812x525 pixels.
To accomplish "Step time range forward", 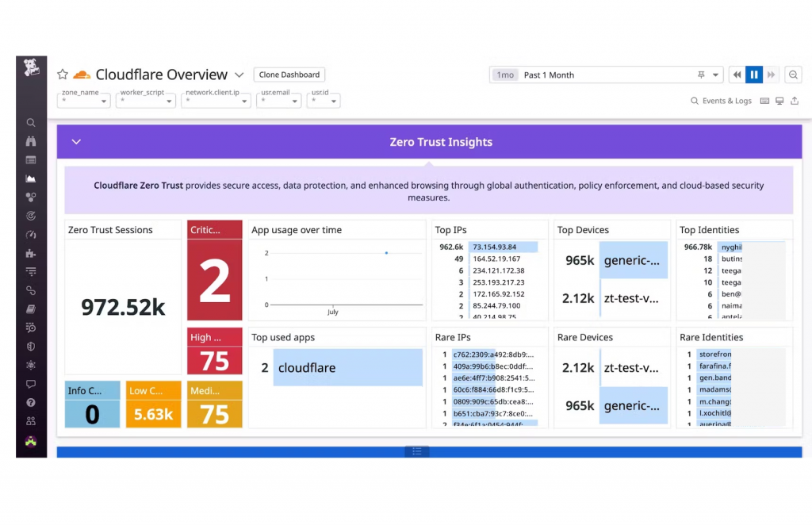I will point(771,75).
